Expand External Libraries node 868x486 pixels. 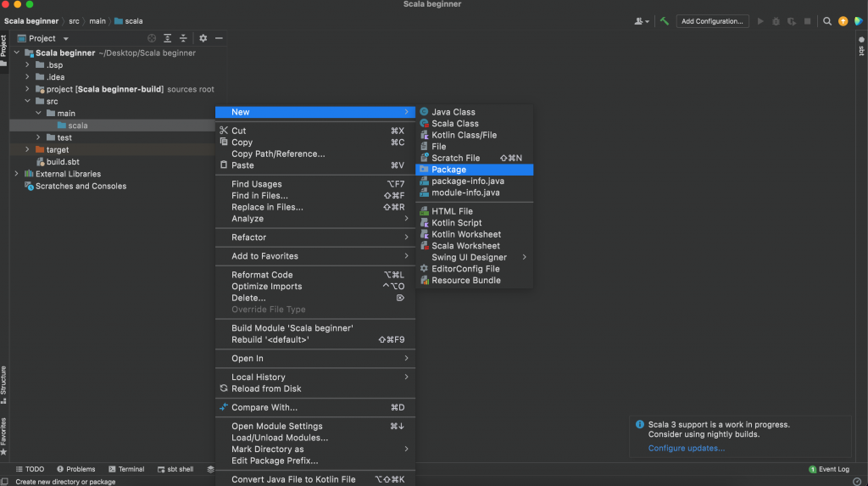17,174
